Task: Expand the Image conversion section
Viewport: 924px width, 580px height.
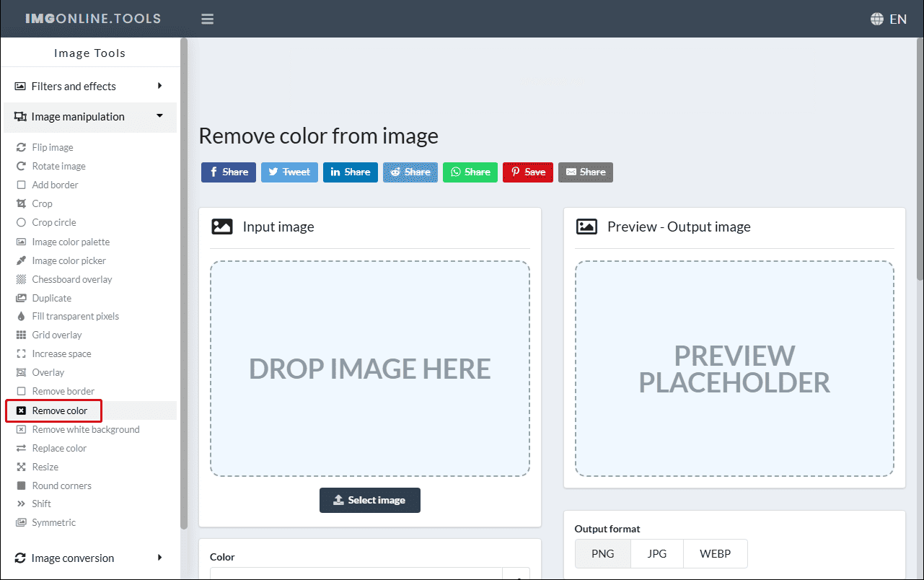Action: (72, 558)
